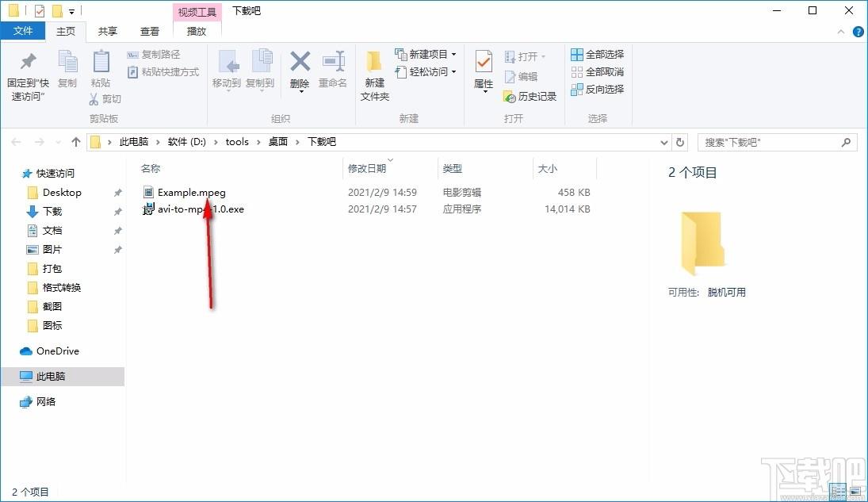This screenshot has width=868, height=502.
Task: Click the properties checkmark icon in title bar
Action: pyautogui.click(x=40, y=10)
